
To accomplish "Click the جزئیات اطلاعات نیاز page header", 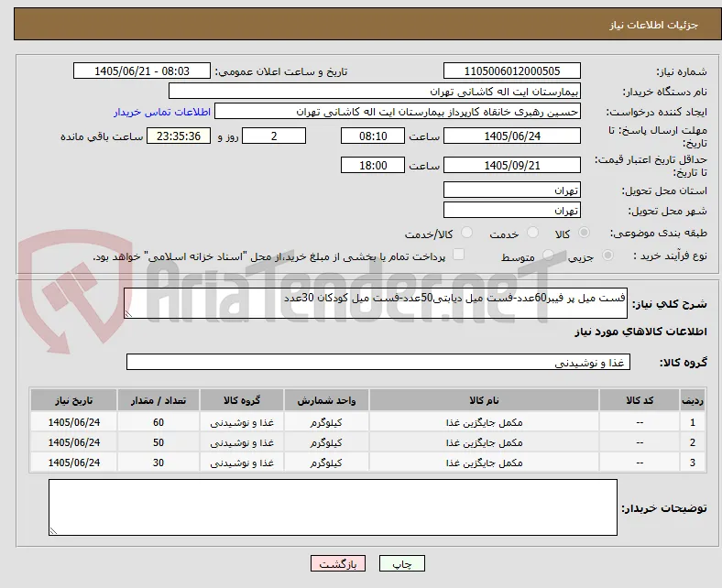I will click(x=654, y=25).
